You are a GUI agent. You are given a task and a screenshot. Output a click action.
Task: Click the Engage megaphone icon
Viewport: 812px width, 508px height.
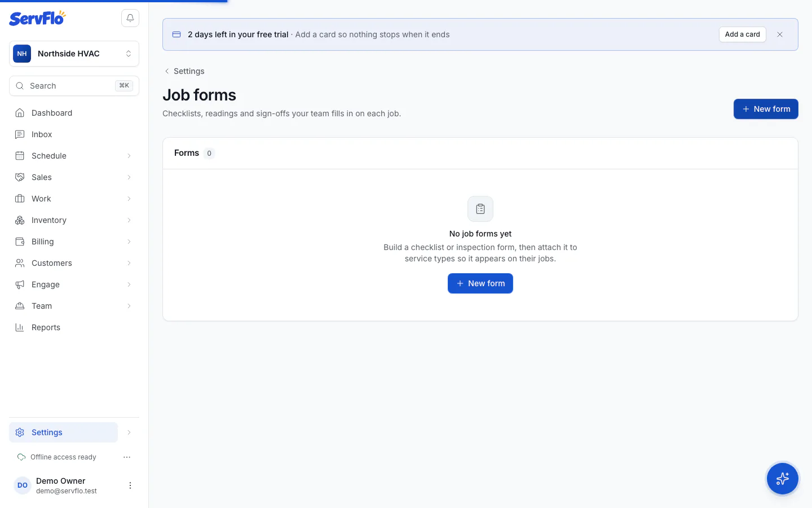coord(20,284)
